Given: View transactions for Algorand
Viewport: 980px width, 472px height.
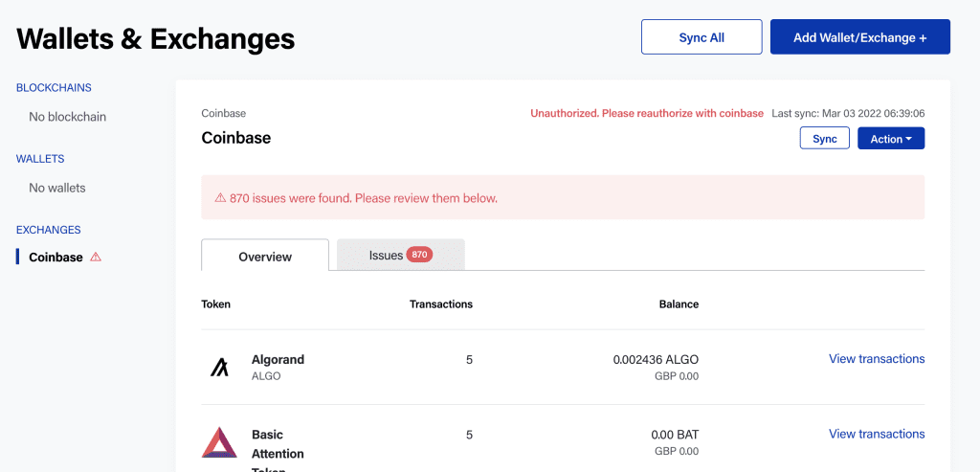Looking at the screenshot, I should coord(877,359).
